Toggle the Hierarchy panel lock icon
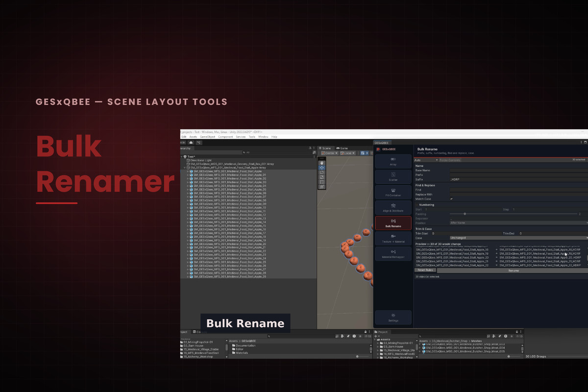The width and height of the screenshot is (588, 392). [309, 148]
